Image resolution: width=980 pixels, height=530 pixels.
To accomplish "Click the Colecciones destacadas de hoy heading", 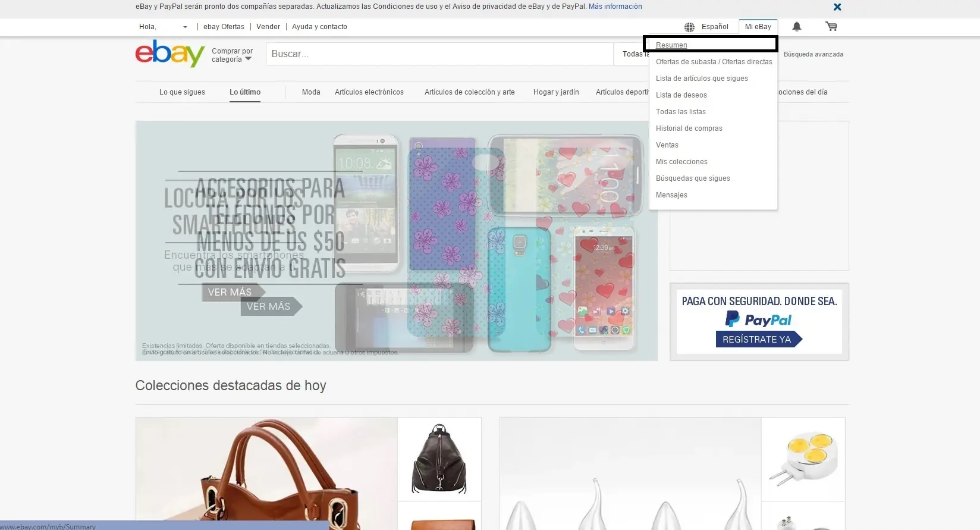I will [x=231, y=385].
